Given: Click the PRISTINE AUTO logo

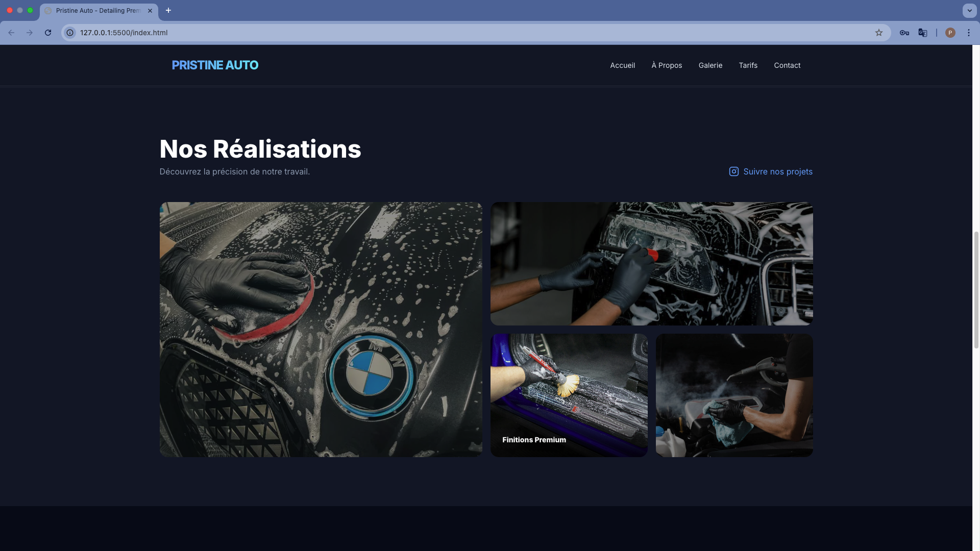Looking at the screenshot, I should tap(215, 65).
